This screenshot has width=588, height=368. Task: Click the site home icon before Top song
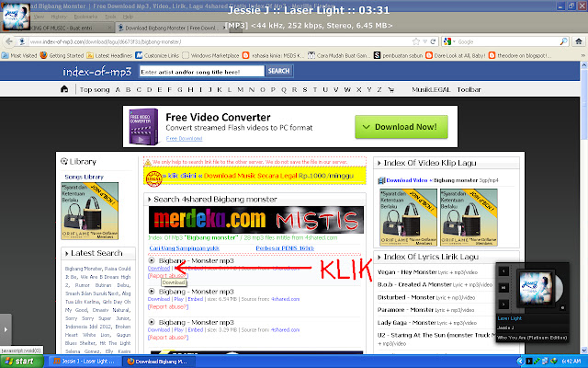tap(64, 89)
